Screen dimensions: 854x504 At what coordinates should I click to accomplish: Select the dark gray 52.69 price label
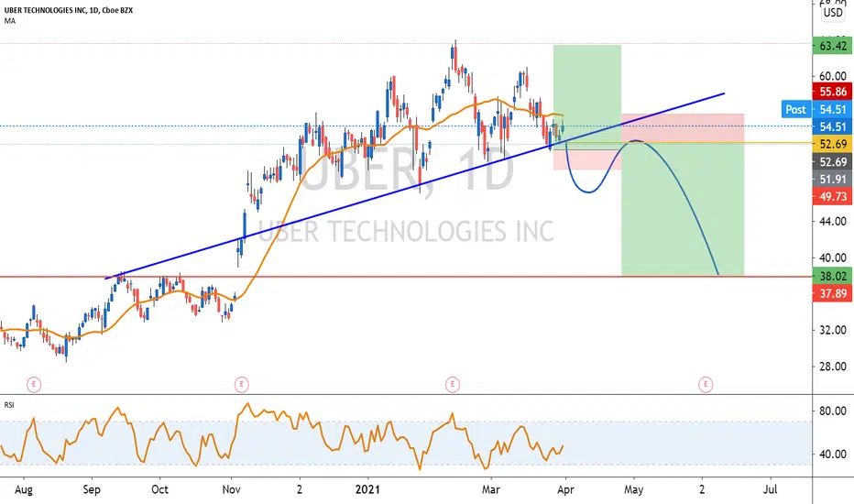(x=833, y=162)
